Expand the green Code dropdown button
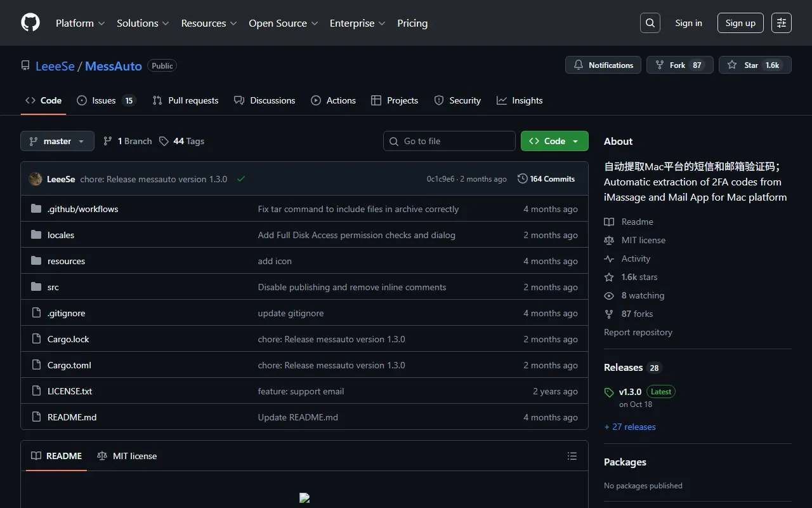The width and height of the screenshot is (812, 508). coord(554,141)
